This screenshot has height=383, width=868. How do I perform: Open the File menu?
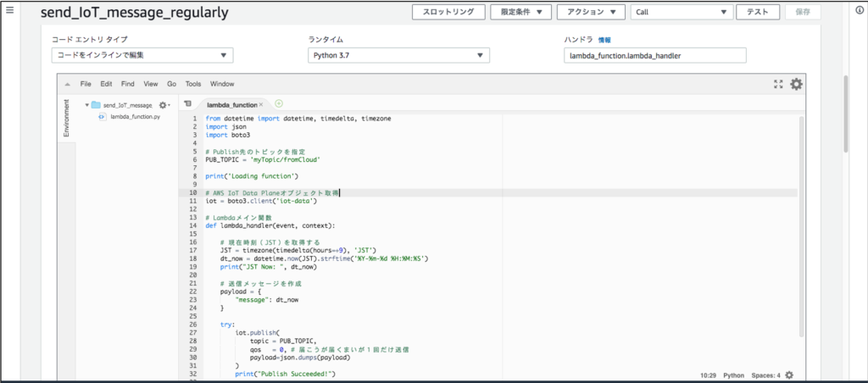(86, 84)
